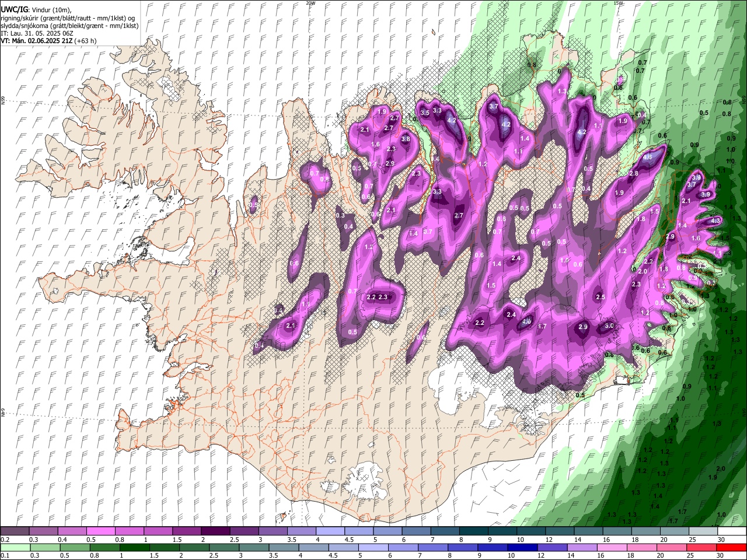Click the '3.8' precipitation value in northern Iceland
The height and width of the screenshot is (560, 747).
406,139
